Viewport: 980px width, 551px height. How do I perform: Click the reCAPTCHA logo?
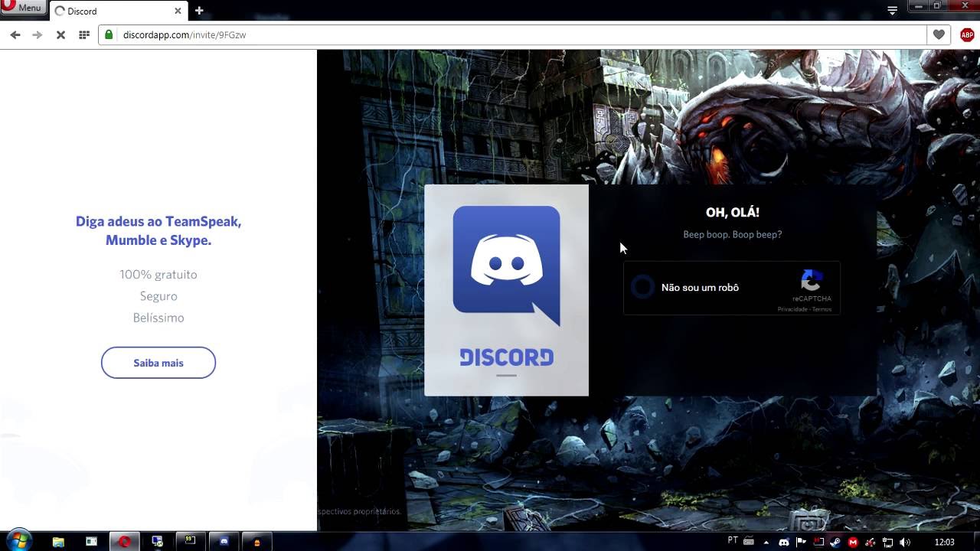(x=812, y=281)
